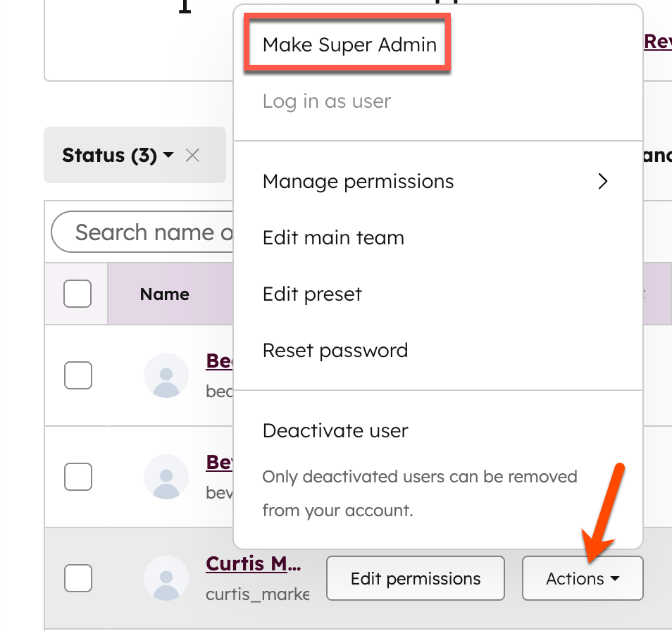This screenshot has width=672, height=631.
Task: Click Reset password
Action: [x=335, y=350]
